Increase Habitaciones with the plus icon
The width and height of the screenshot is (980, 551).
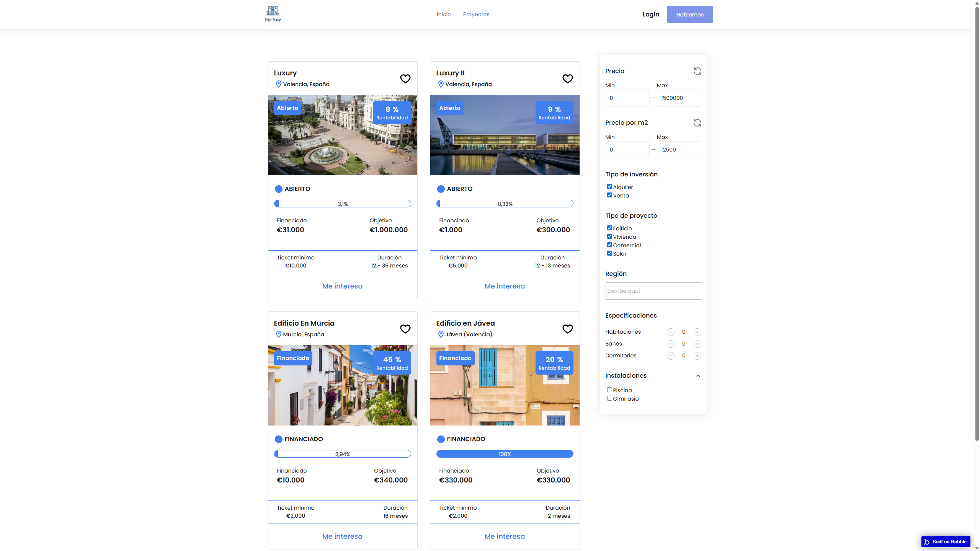click(697, 332)
